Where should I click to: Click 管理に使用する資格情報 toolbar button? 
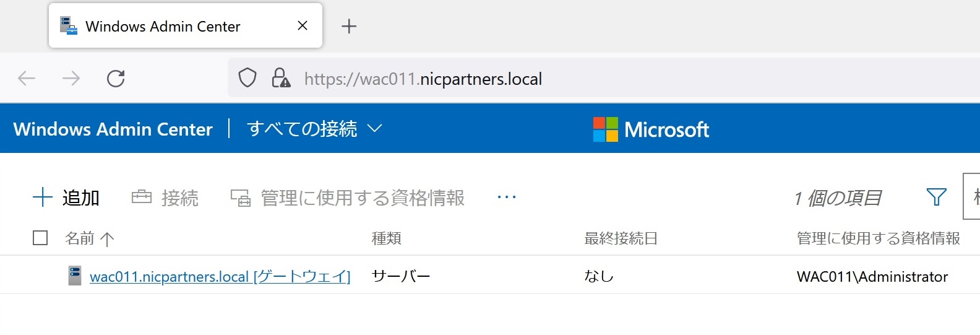pos(347,198)
